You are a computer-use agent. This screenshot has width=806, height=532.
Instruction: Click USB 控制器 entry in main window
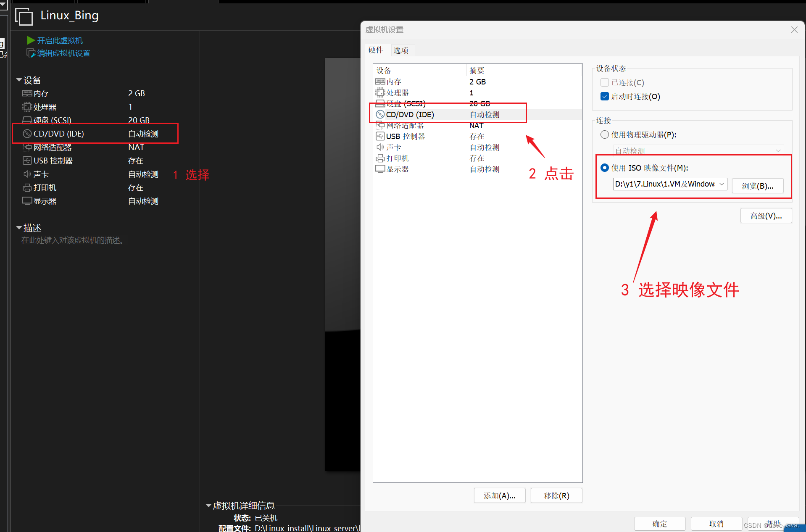click(53, 161)
